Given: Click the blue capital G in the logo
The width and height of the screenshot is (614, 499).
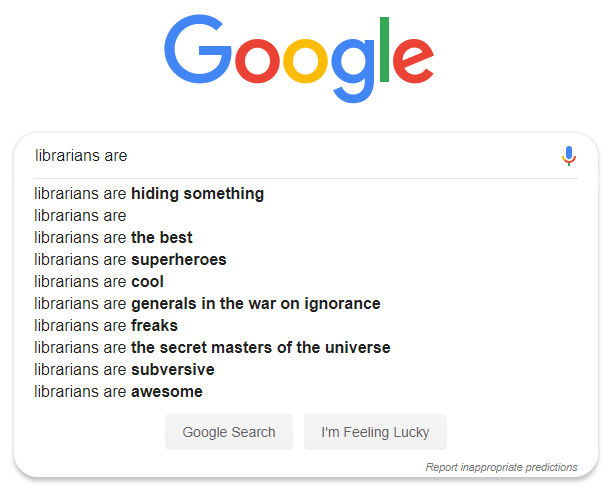Looking at the screenshot, I should pyautogui.click(x=198, y=50).
